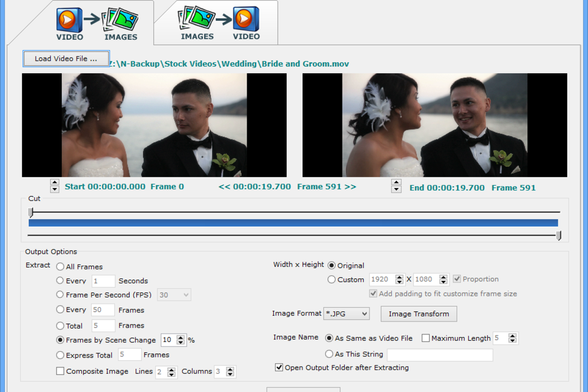Click the blue cut range bar
588x392 pixels.
[x=293, y=223]
